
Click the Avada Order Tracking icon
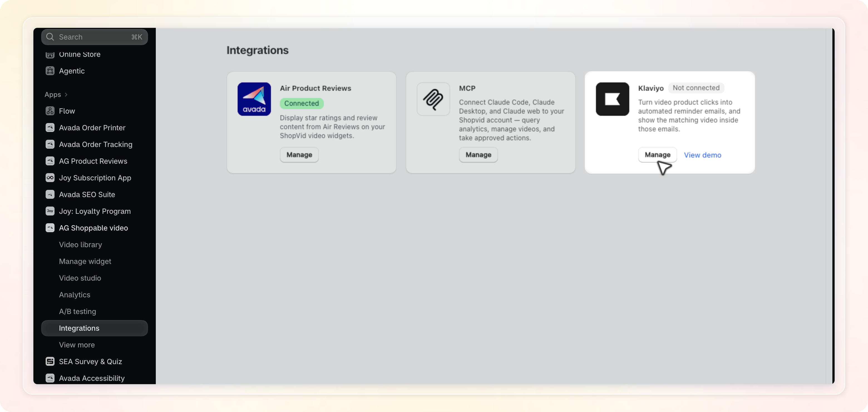(x=50, y=144)
